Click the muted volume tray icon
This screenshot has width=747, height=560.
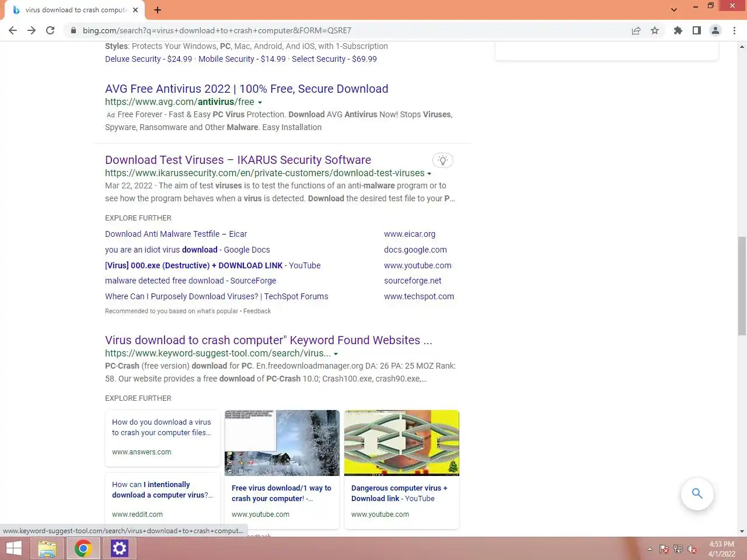[x=692, y=549]
